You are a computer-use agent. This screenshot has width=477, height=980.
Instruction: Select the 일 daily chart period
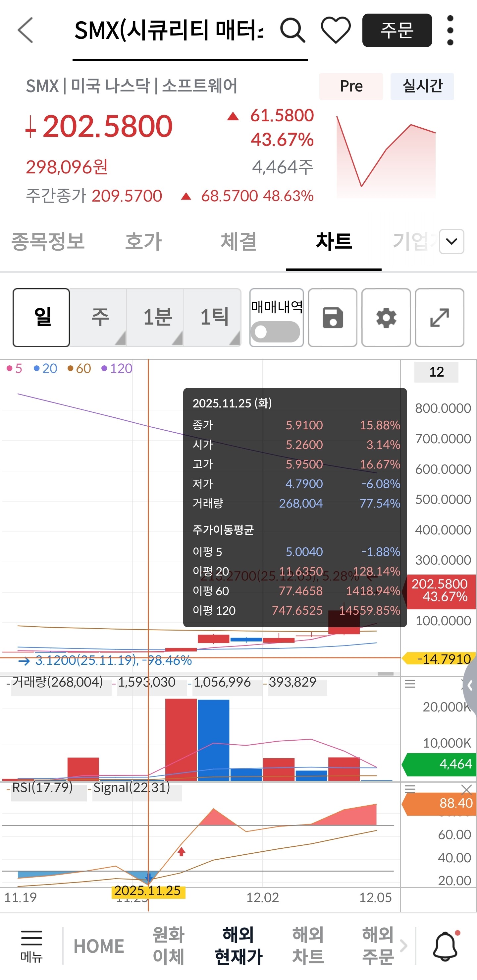(x=41, y=318)
